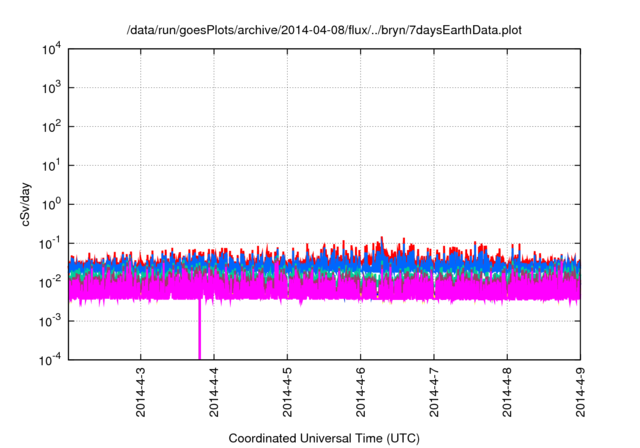Viewport: 640px width, 448px height.
Task: Click the 10^1 y-axis tick label
Action: 51,165
